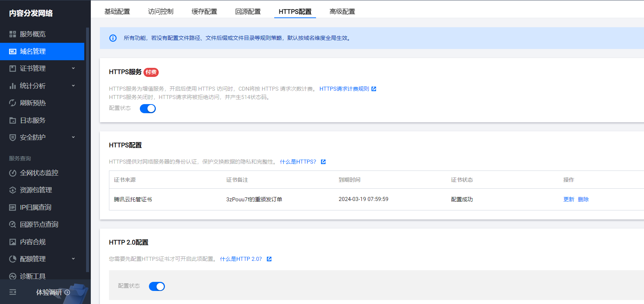Click the 日志服务 folder icon

tap(13, 120)
